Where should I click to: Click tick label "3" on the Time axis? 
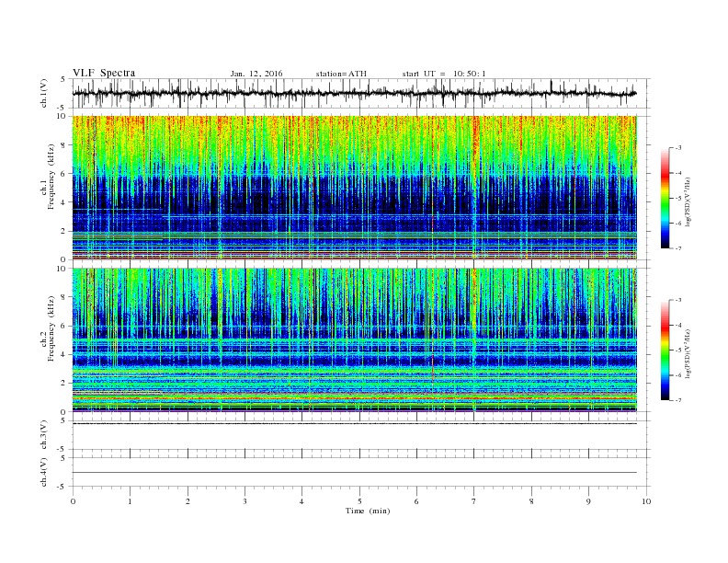(245, 501)
